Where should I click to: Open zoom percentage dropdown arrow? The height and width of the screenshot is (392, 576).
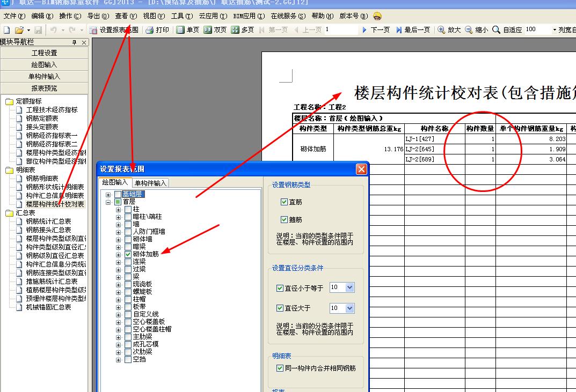[x=555, y=30]
